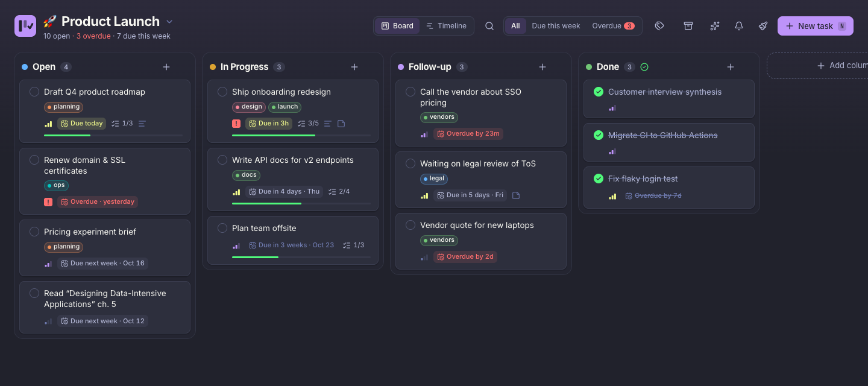Click the 2/4 subtasks counter
This screenshot has width=868, height=386.
[339, 192]
